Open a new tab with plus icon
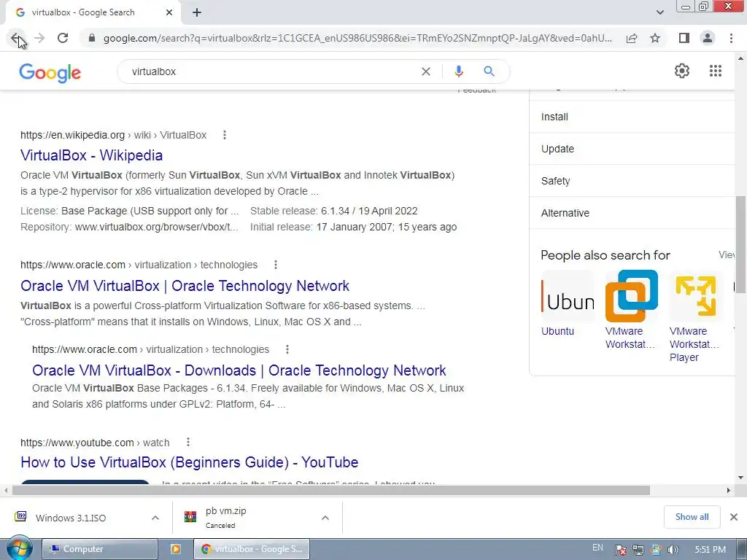 pyautogui.click(x=197, y=12)
